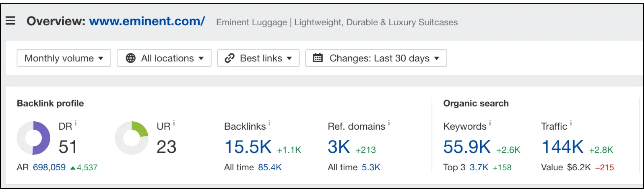
Task: Expand the Monthly volume dropdown
Action: point(64,58)
